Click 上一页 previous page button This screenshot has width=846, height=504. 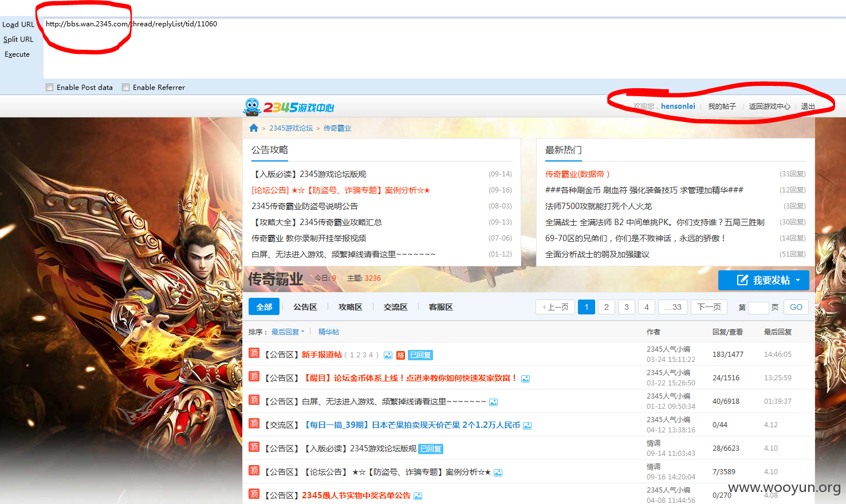tap(555, 307)
